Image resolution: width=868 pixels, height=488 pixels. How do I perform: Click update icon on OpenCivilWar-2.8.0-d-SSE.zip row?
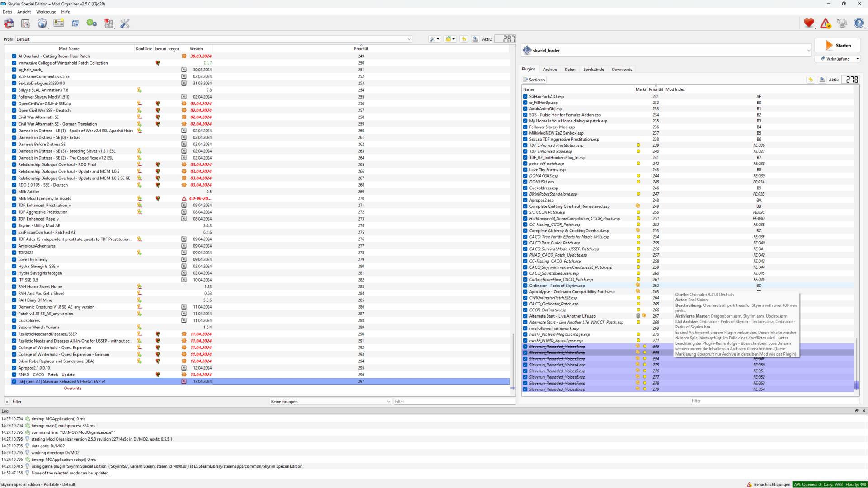click(184, 103)
